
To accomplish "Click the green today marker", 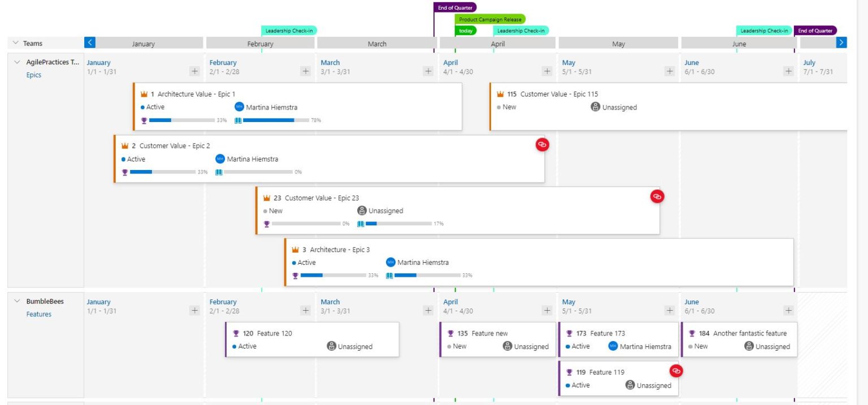I will tap(465, 30).
